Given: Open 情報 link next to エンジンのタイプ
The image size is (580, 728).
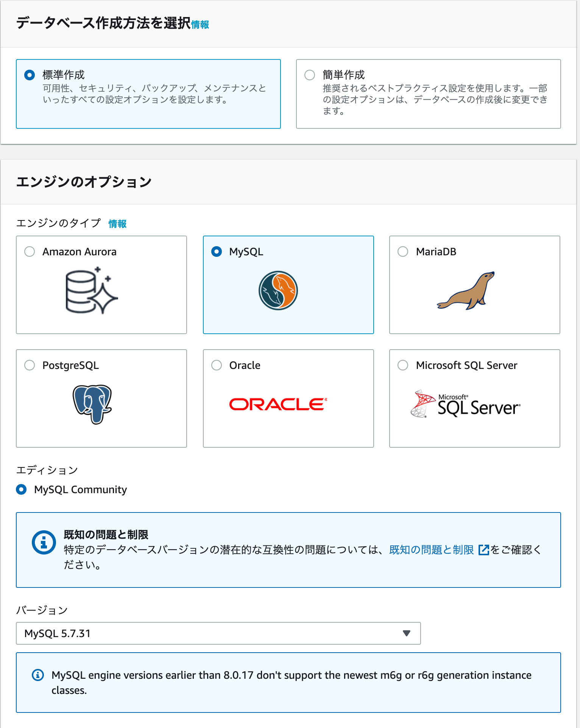Looking at the screenshot, I should tap(117, 224).
